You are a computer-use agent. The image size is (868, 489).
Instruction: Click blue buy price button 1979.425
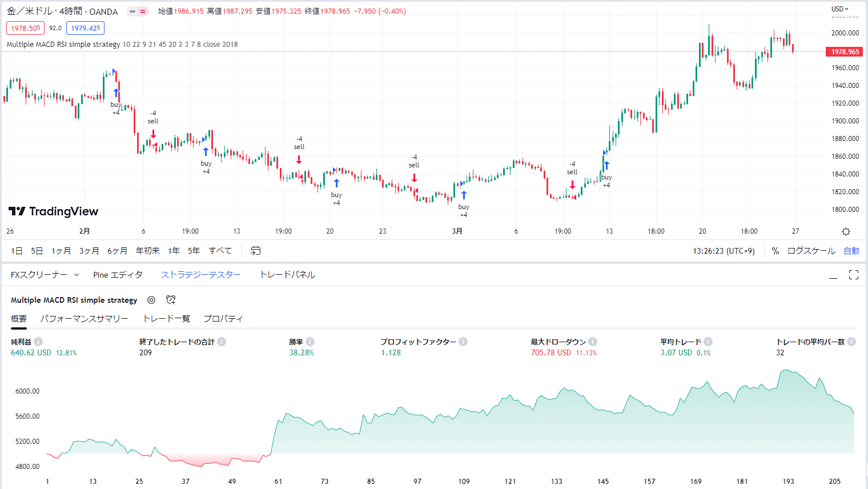pos(85,28)
